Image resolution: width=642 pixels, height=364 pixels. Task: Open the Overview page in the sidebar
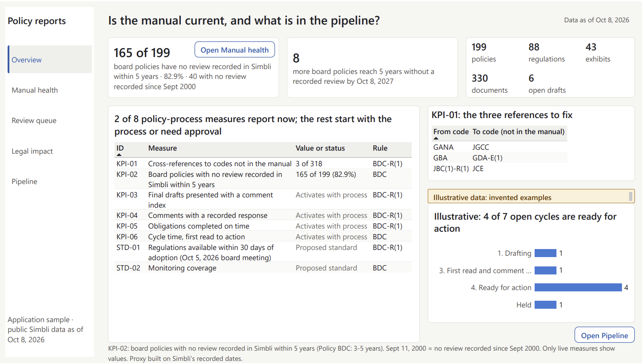[50, 59]
